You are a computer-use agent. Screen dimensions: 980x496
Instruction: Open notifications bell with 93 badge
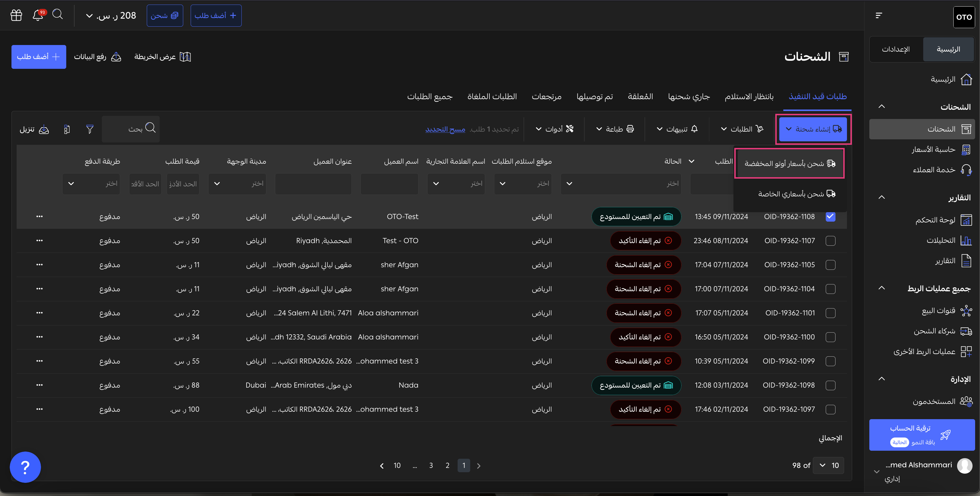[38, 15]
